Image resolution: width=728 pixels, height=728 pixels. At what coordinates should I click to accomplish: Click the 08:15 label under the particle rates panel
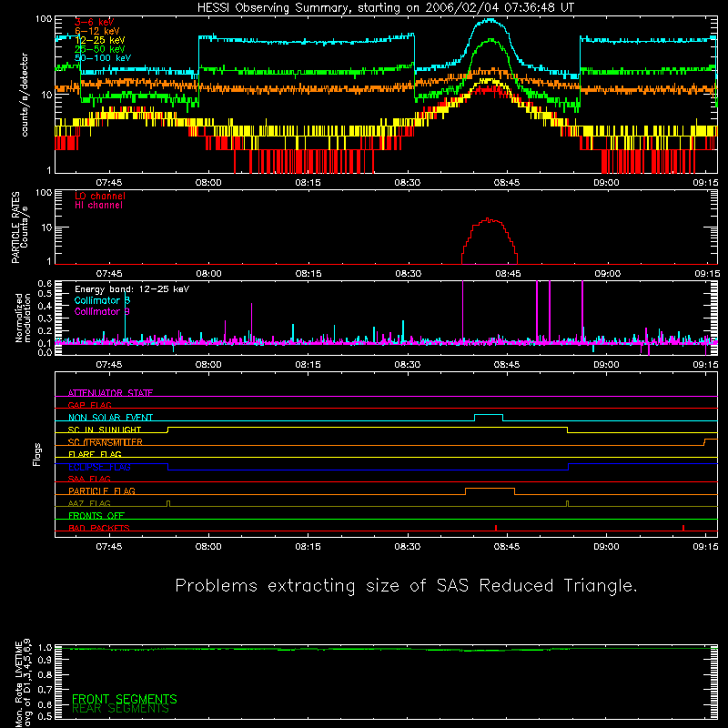(308, 274)
